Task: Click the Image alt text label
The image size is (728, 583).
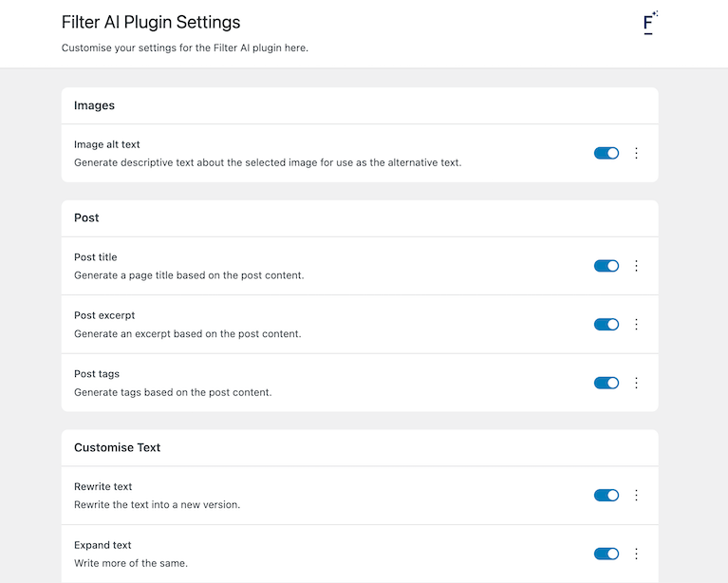Action: [107, 144]
